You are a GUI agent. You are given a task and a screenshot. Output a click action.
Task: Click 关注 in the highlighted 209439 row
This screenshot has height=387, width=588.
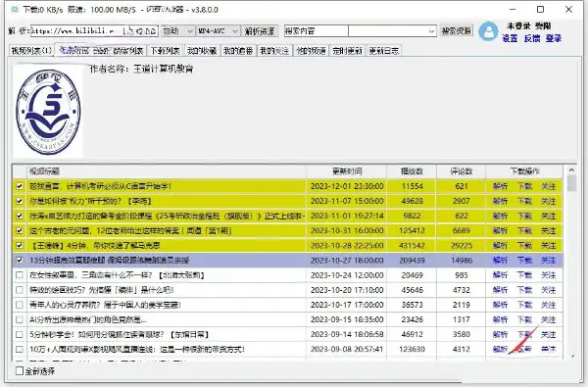[x=548, y=261]
